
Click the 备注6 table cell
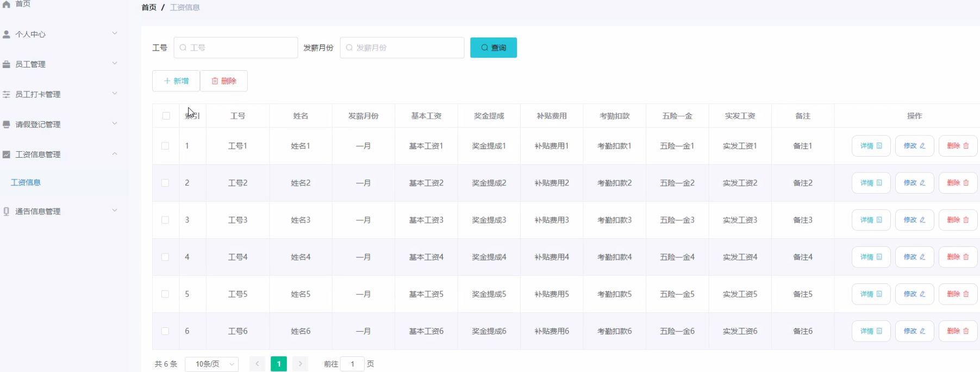803,331
